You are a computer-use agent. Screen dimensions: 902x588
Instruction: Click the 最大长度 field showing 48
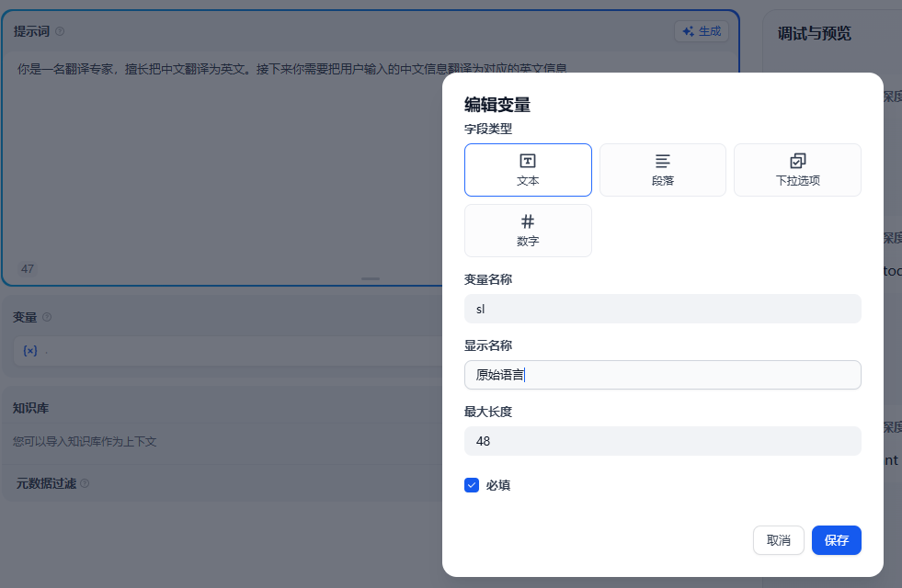pos(662,441)
